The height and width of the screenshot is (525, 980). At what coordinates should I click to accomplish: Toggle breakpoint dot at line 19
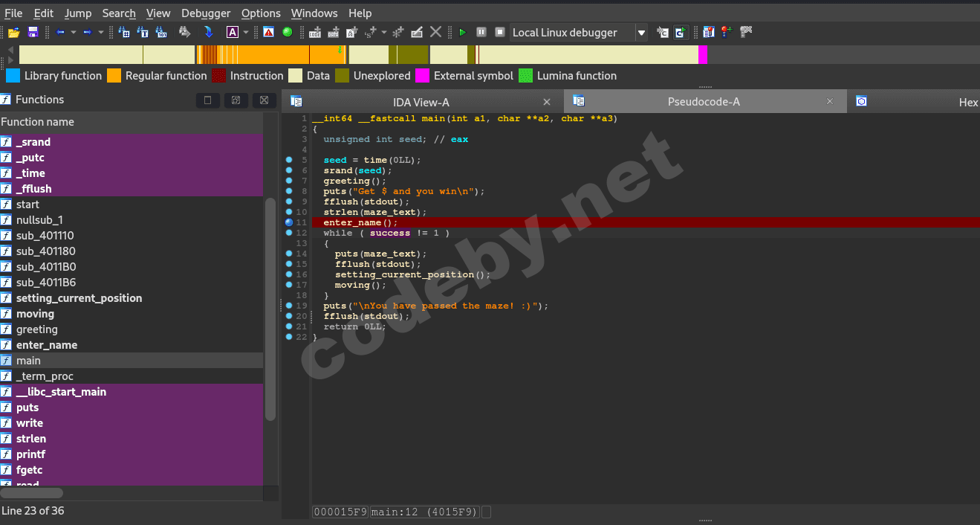(x=289, y=306)
